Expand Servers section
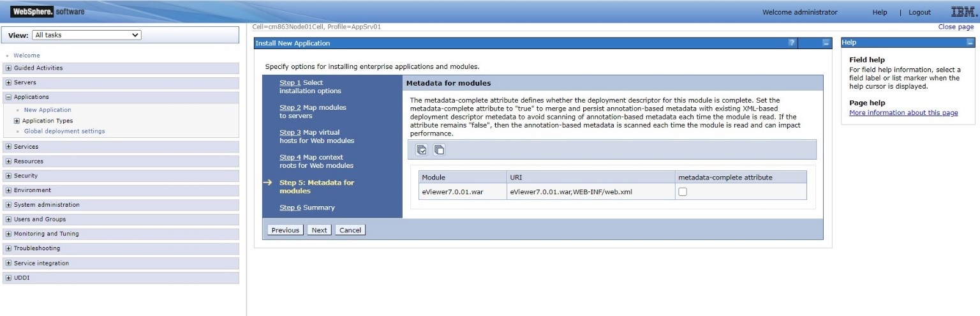This screenshot has width=980, height=316. (8, 83)
